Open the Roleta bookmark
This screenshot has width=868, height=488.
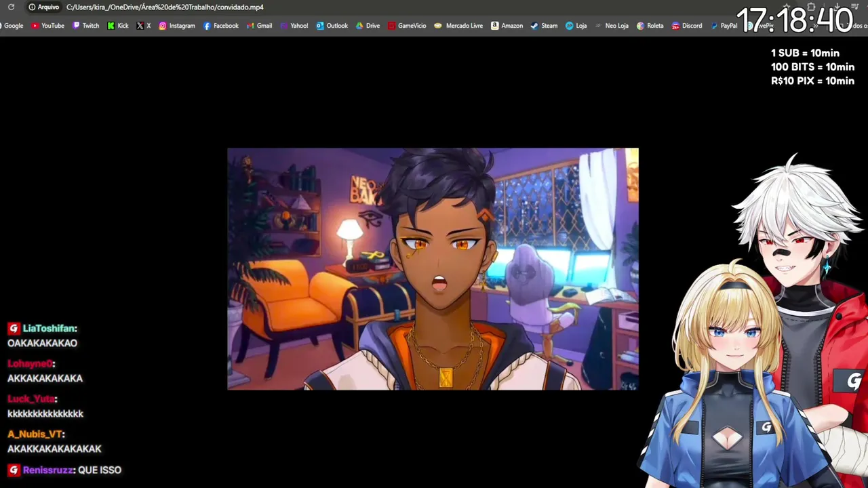(x=650, y=26)
